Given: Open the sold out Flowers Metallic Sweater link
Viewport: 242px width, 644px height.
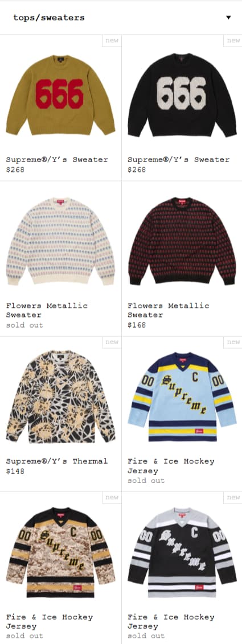Looking at the screenshot, I should [x=47, y=310].
